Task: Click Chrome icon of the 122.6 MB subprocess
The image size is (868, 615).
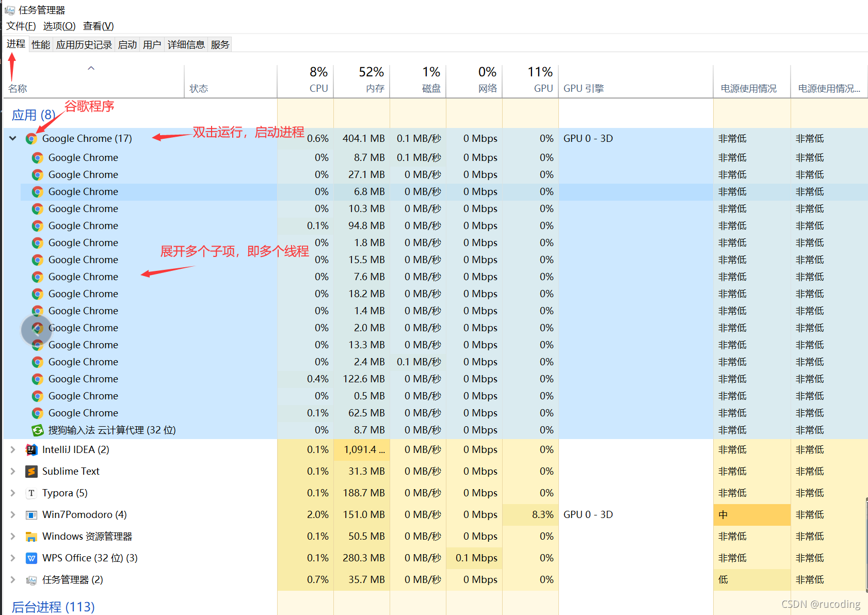Action: [37, 379]
